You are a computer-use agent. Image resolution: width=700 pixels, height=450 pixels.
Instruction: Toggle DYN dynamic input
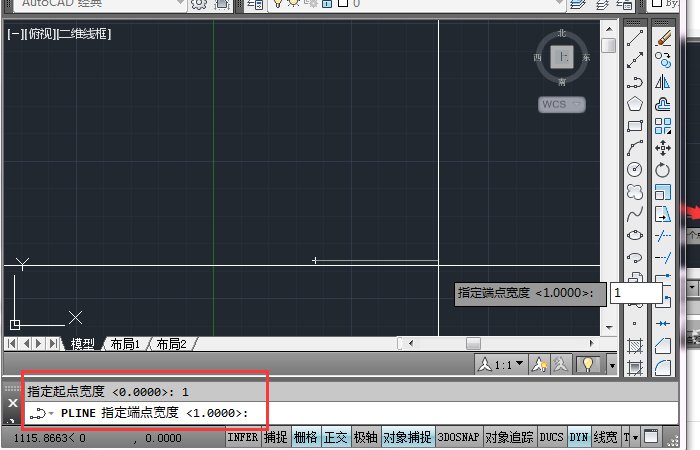[x=579, y=437]
